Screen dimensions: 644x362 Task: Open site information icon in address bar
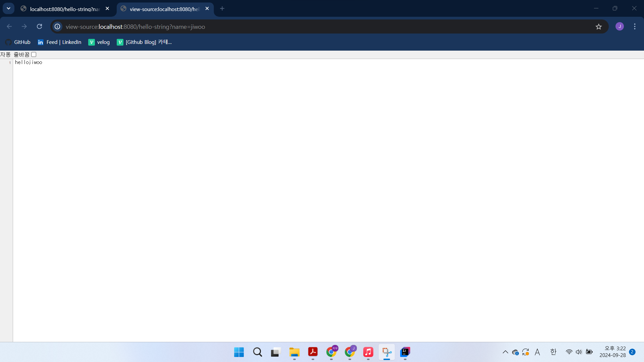(57, 26)
